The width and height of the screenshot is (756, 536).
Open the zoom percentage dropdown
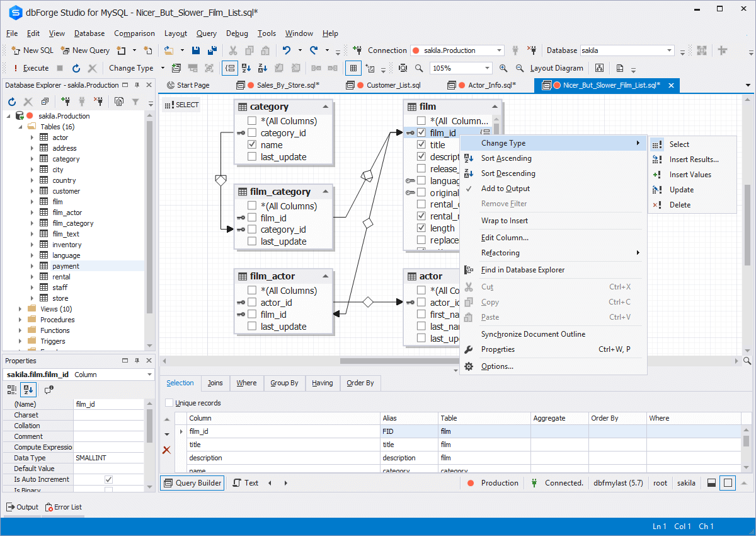pos(488,67)
